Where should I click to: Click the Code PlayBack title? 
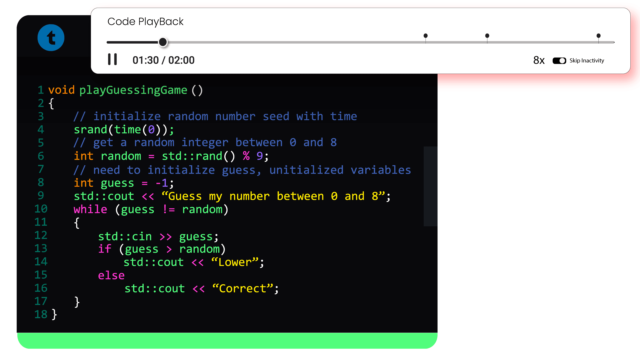click(x=145, y=22)
